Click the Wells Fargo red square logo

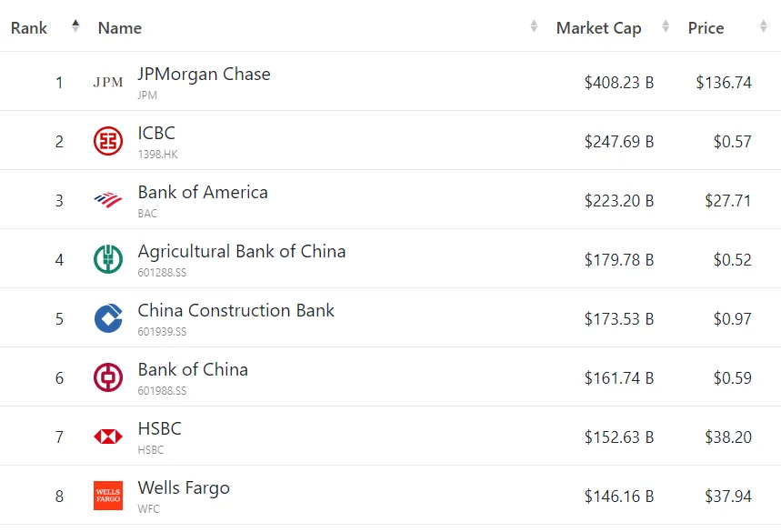point(108,496)
